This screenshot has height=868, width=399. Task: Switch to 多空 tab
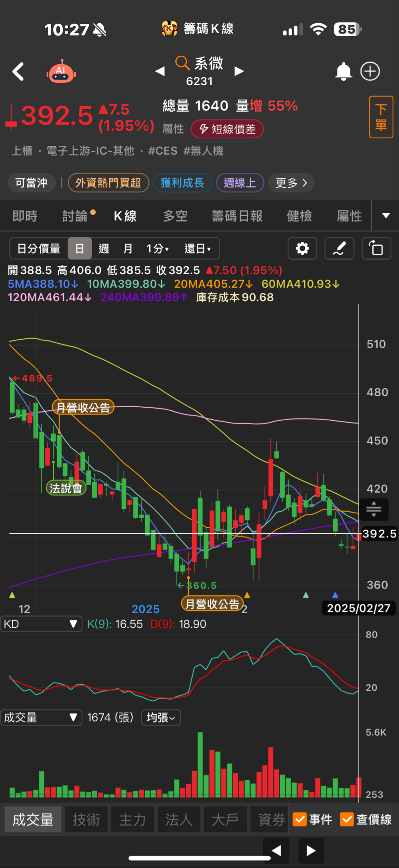[x=175, y=215]
